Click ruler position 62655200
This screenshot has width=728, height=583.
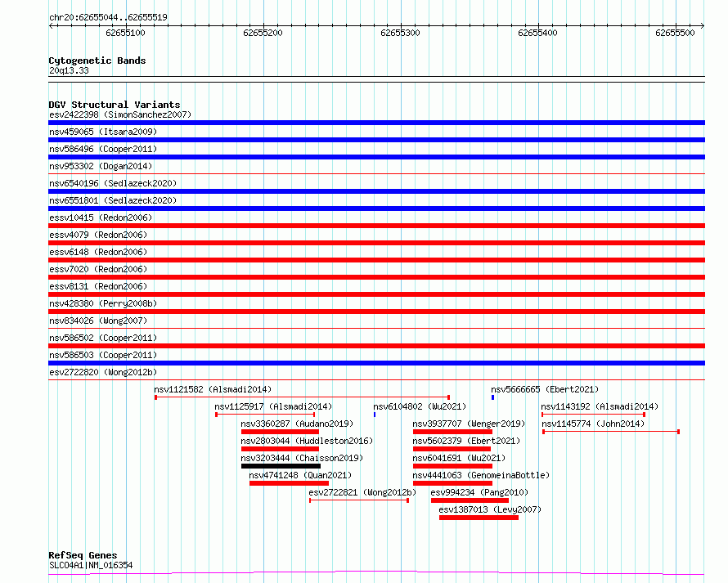coord(263,33)
